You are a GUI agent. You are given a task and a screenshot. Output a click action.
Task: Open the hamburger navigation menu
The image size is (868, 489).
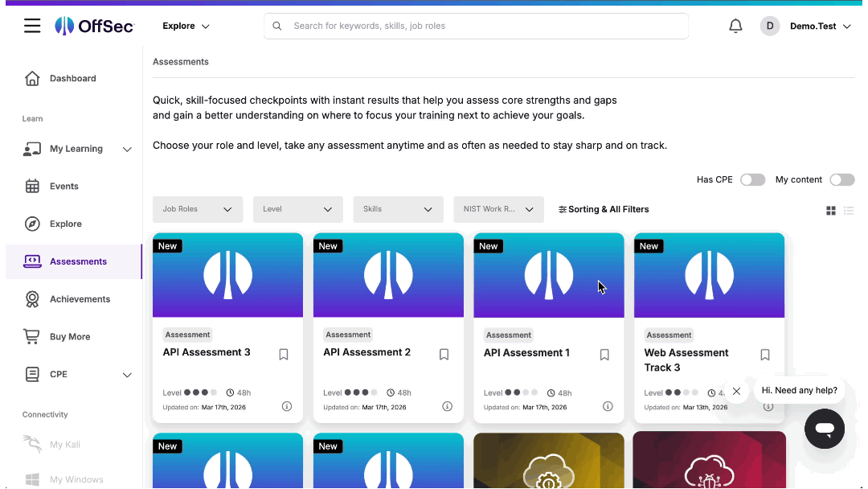[x=32, y=26]
